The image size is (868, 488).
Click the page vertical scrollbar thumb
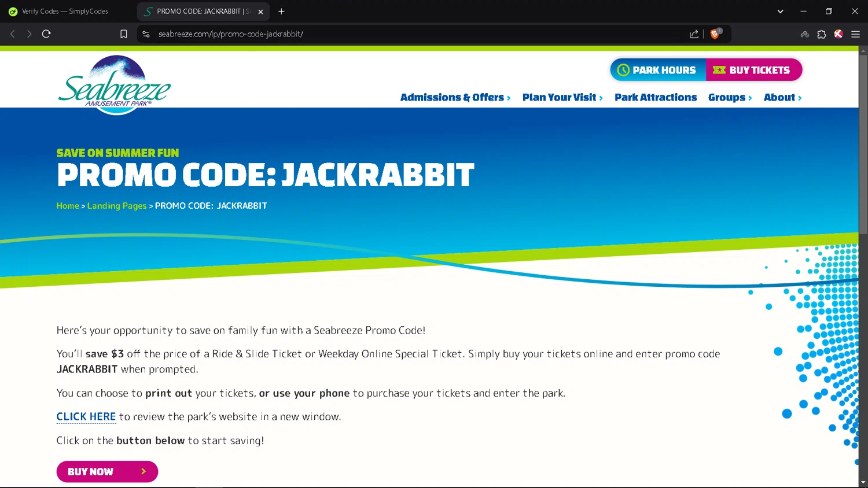point(863,145)
